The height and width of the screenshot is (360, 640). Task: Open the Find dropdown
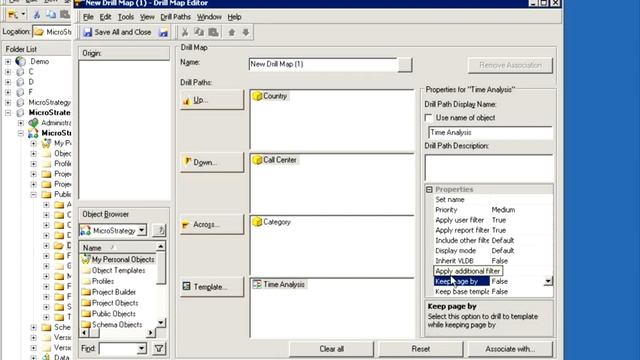[142, 349]
